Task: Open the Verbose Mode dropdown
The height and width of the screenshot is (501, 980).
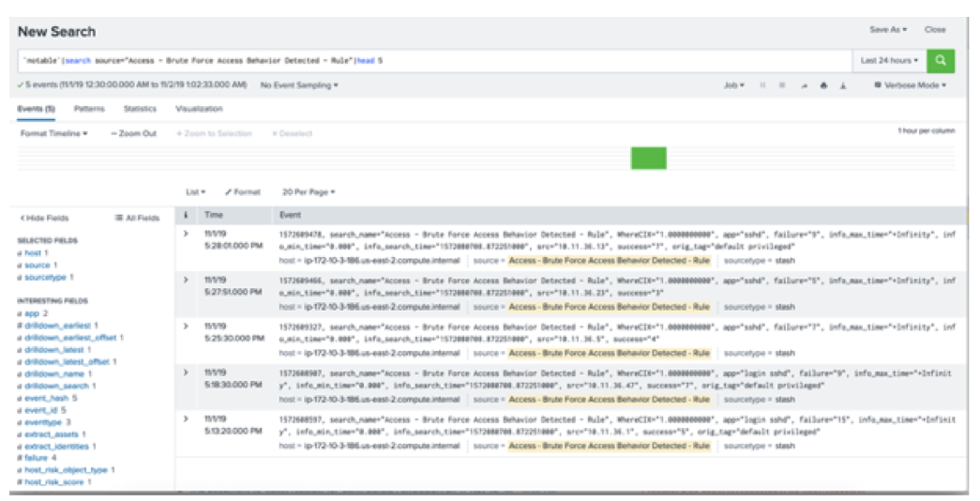Action: (x=910, y=85)
